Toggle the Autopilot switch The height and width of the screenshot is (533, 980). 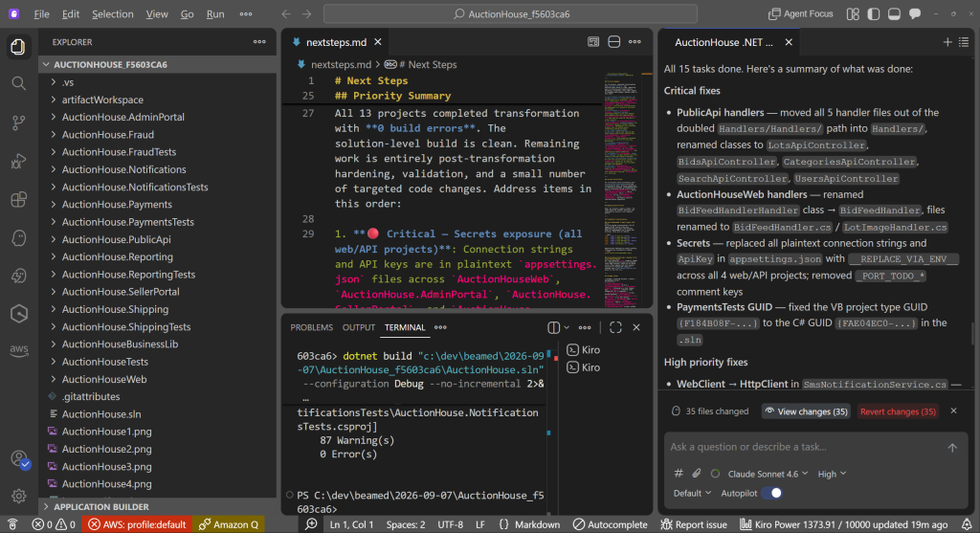click(x=772, y=493)
